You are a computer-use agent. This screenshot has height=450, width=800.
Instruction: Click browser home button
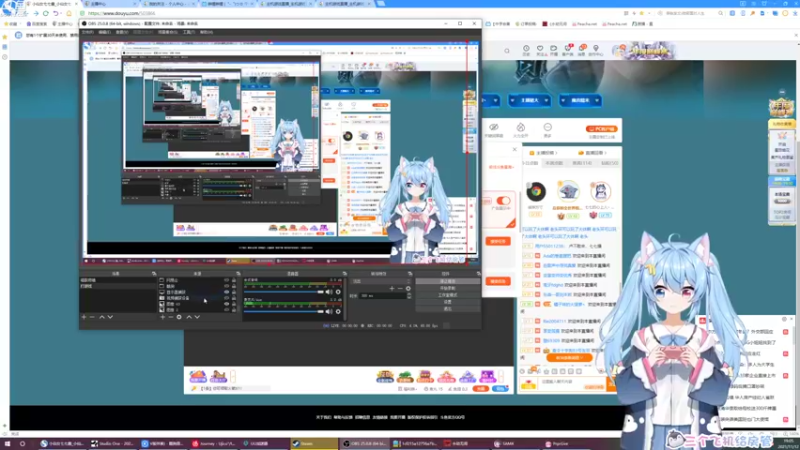[68, 13]
